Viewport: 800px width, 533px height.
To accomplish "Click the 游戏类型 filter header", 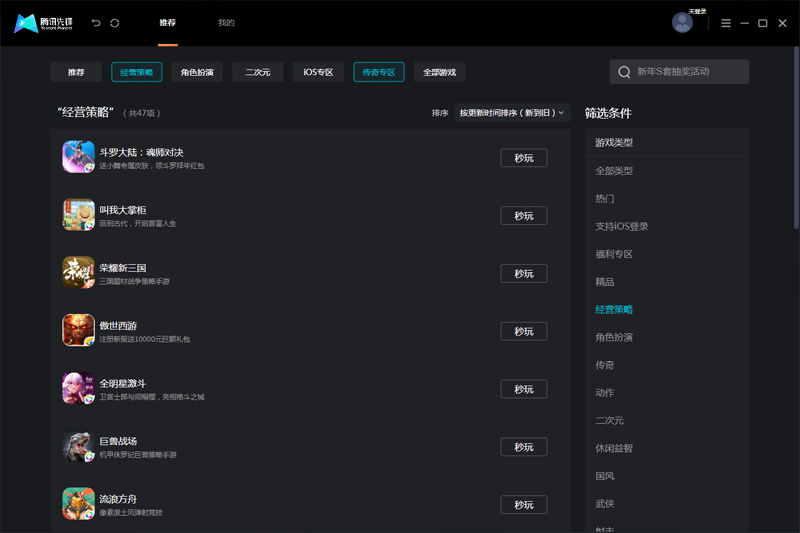I will [614, 143].
